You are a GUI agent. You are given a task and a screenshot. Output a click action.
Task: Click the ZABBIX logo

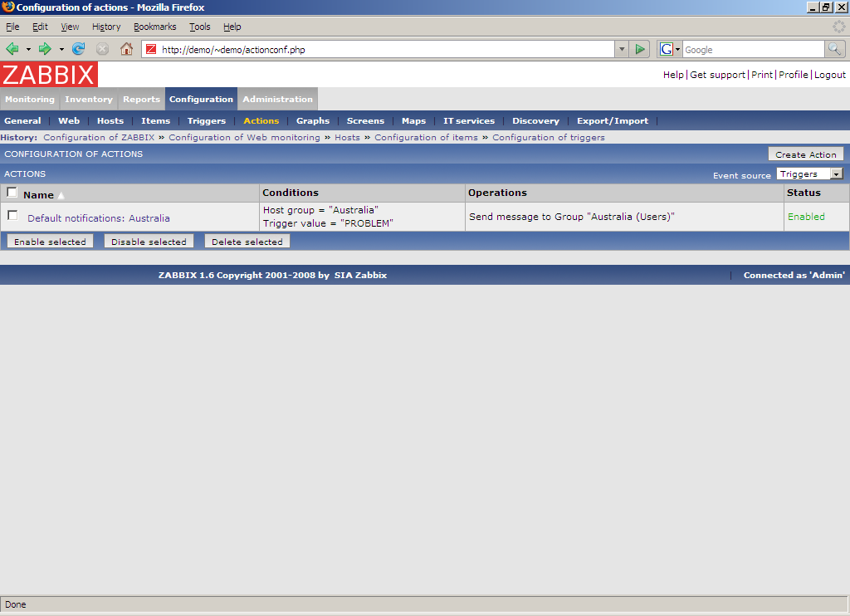(49, 74)
